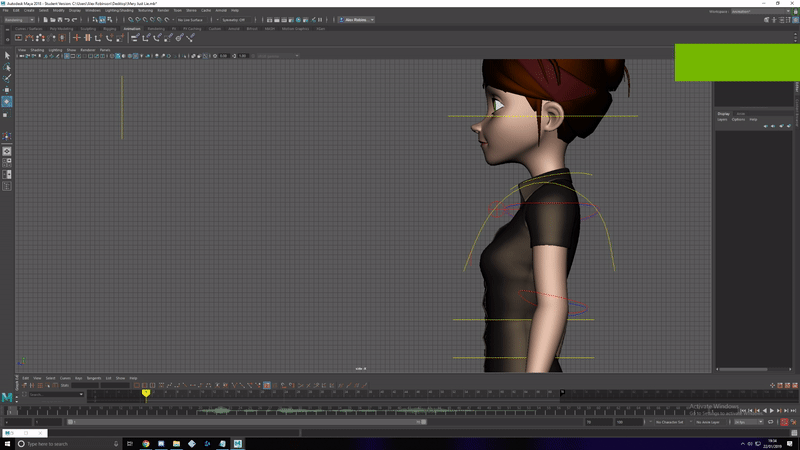
Task: Click the Playblast shelf icon
Action: [x=18, y=37]
